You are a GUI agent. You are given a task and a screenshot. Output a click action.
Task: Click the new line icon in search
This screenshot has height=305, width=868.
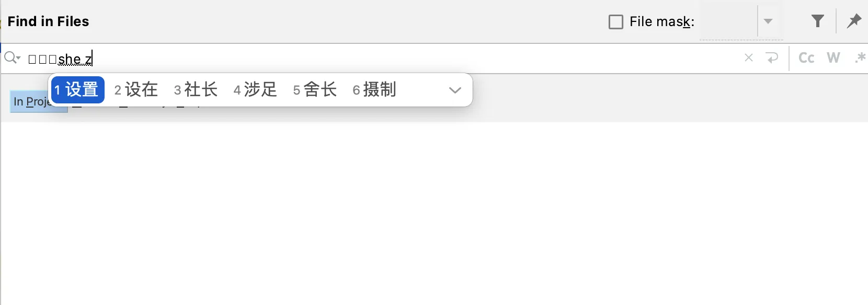tap(772, 58)
